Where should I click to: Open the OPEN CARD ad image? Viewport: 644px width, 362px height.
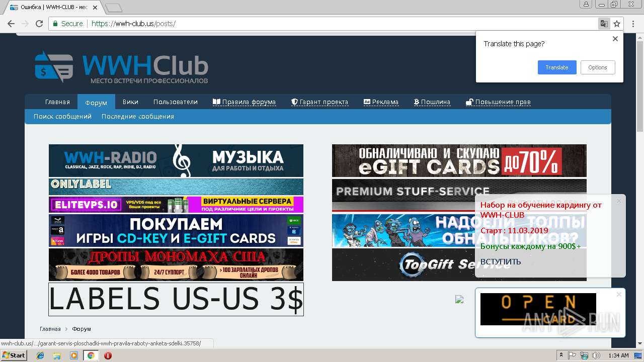pyautogui.click(x=538, y=309)
